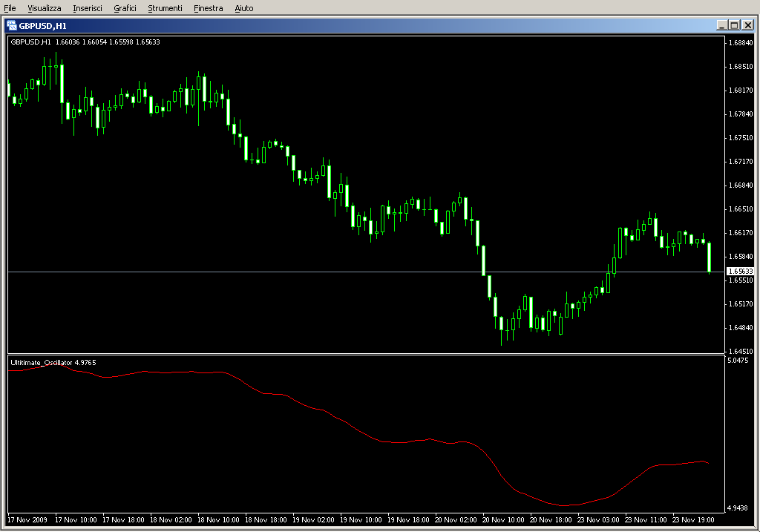Click the 17 Nov 18:00 time label
Image resolution: width=760 pixels, height=532 pixels.
(x=123, y=520)
